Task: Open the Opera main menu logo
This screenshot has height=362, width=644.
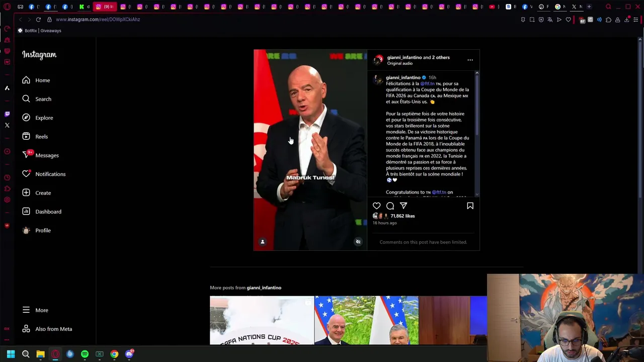Action: click(7, 7)
